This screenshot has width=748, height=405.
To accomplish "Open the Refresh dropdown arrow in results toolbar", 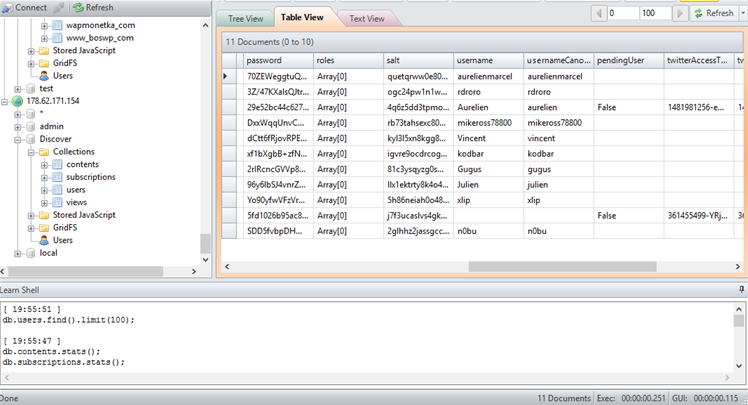I will click(742, 13).
